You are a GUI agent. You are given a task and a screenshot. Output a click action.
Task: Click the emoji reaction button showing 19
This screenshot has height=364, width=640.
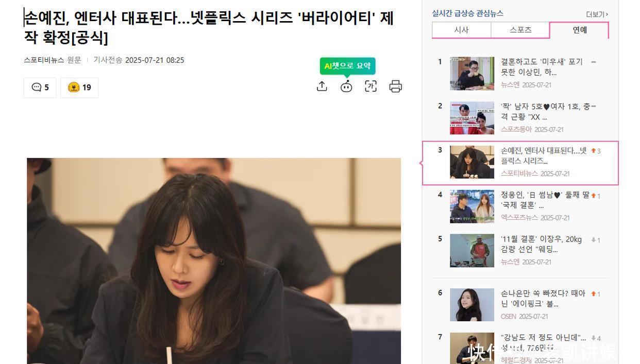click(x=79, y=88)
